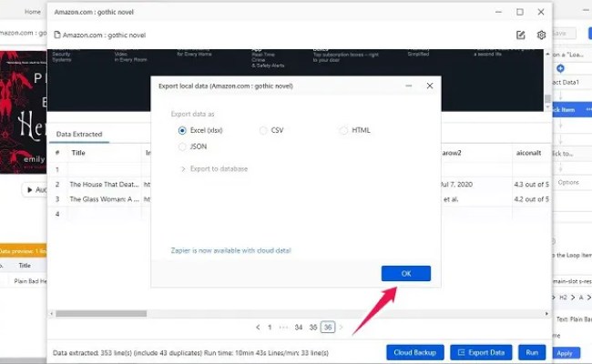Go to the previous results page arrow
The image size is (592, 364).
click(258, 327)
